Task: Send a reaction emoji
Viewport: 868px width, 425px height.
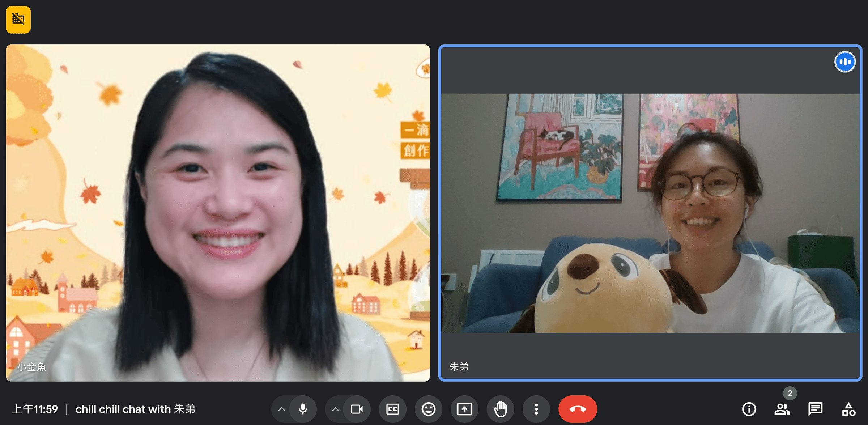Action: pyautogui.click(x=428, y=409)
